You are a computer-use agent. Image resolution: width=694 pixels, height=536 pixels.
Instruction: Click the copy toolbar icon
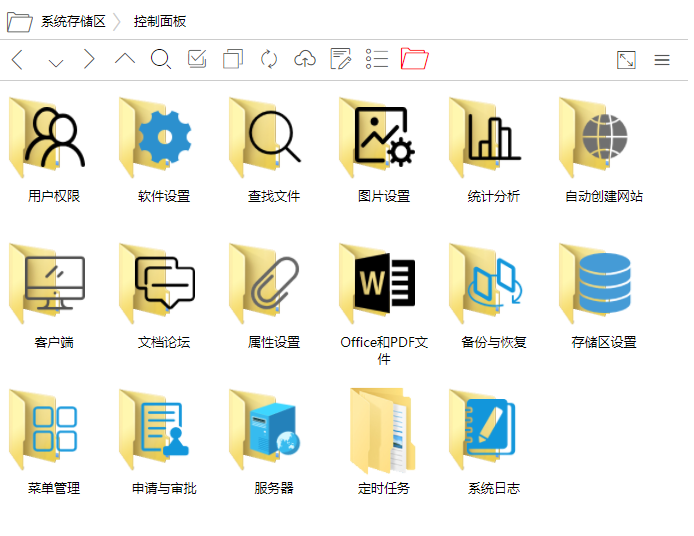233,59
